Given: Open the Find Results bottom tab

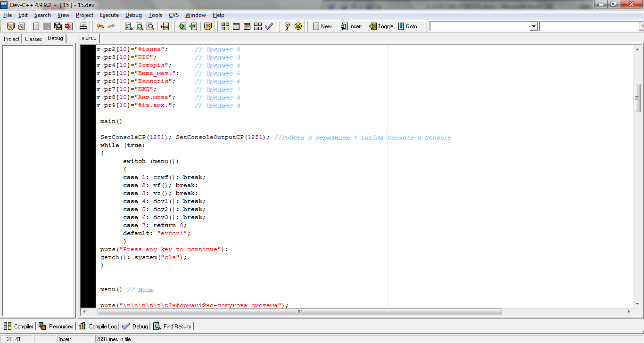Looking at the screenshot, I should point(172,326).
